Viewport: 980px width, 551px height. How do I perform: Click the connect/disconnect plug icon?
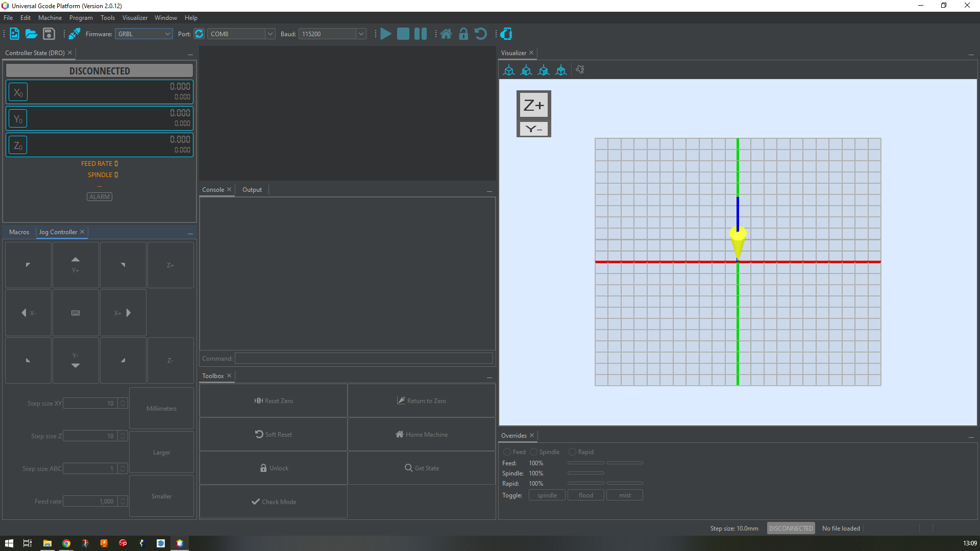pos(75,34)
